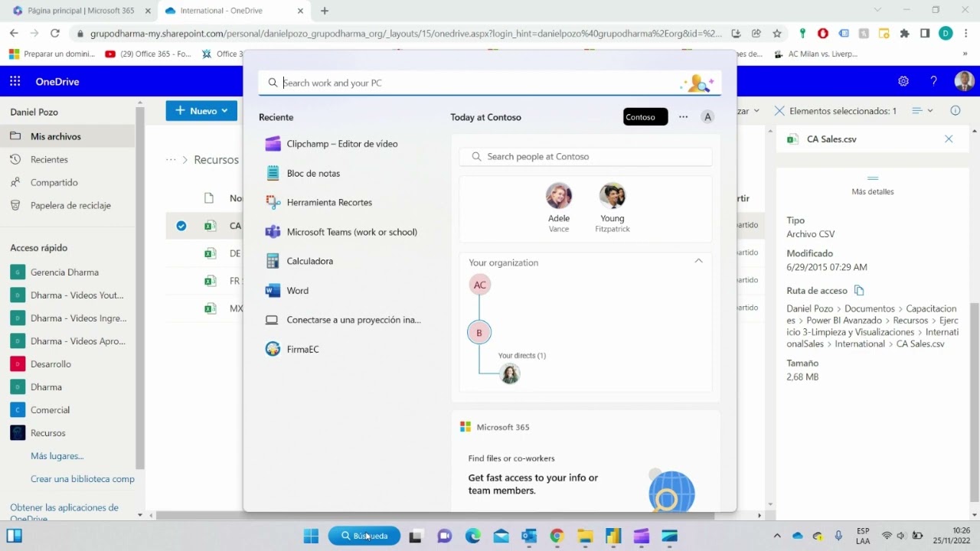Open the details pane info icon
This screenshot has height=551, width=980.
tap(955, 111)
